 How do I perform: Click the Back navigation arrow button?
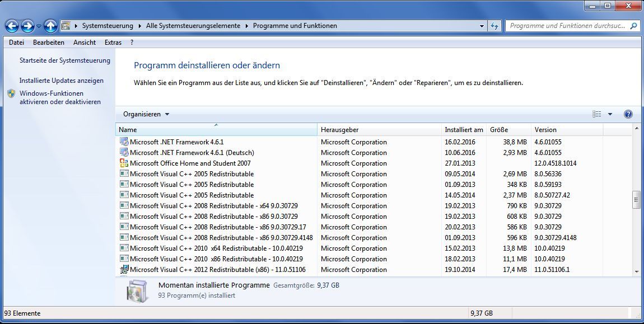pos(12,26)
